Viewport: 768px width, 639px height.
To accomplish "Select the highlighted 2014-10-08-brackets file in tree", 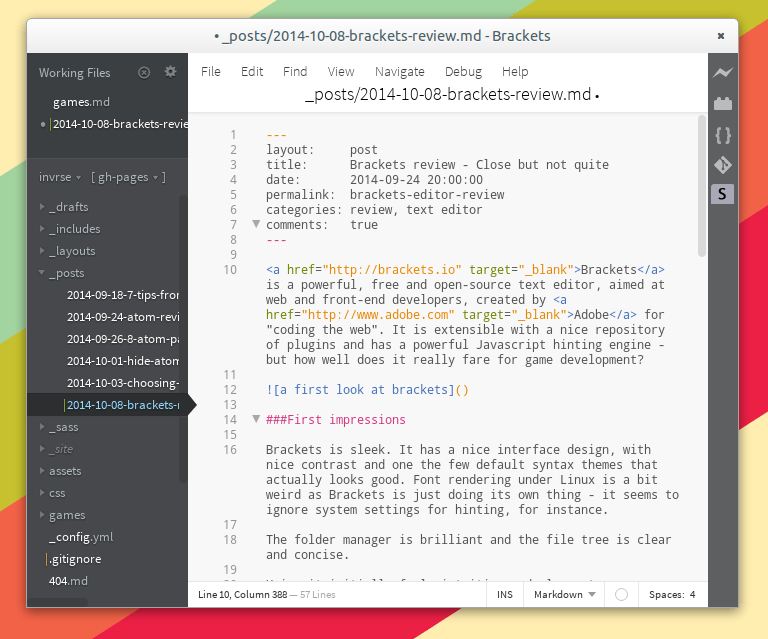I will pyautogui.click(x=123, y=405).
